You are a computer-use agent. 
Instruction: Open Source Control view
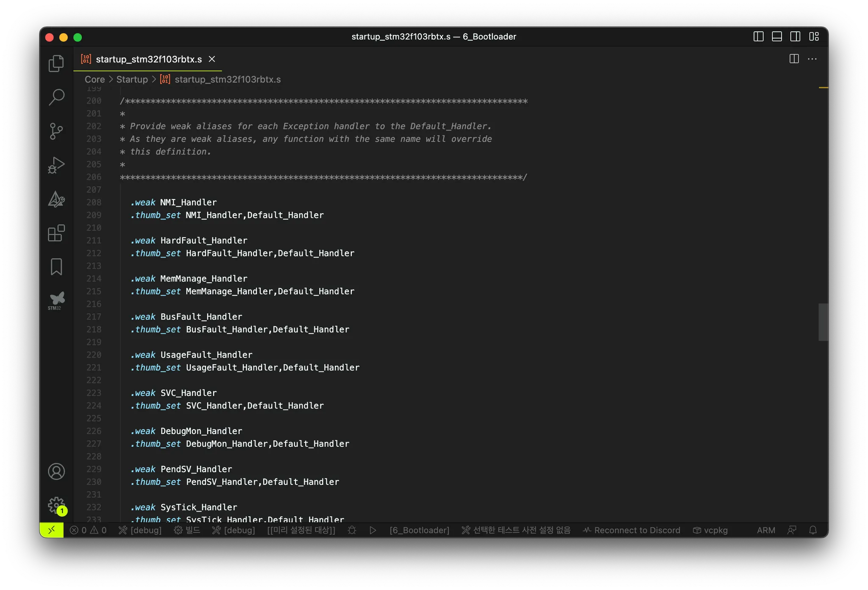(x=56, y=131)
